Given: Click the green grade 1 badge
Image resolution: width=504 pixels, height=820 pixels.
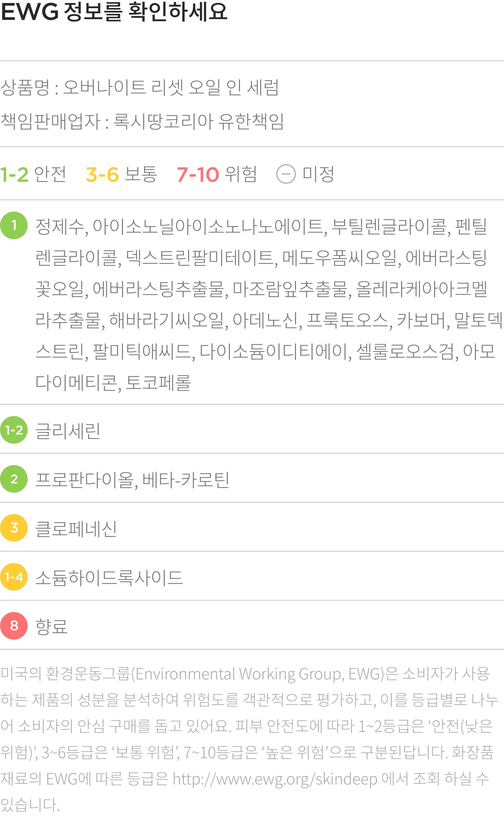Looking at the screenshot, I should tap(14, 225).
